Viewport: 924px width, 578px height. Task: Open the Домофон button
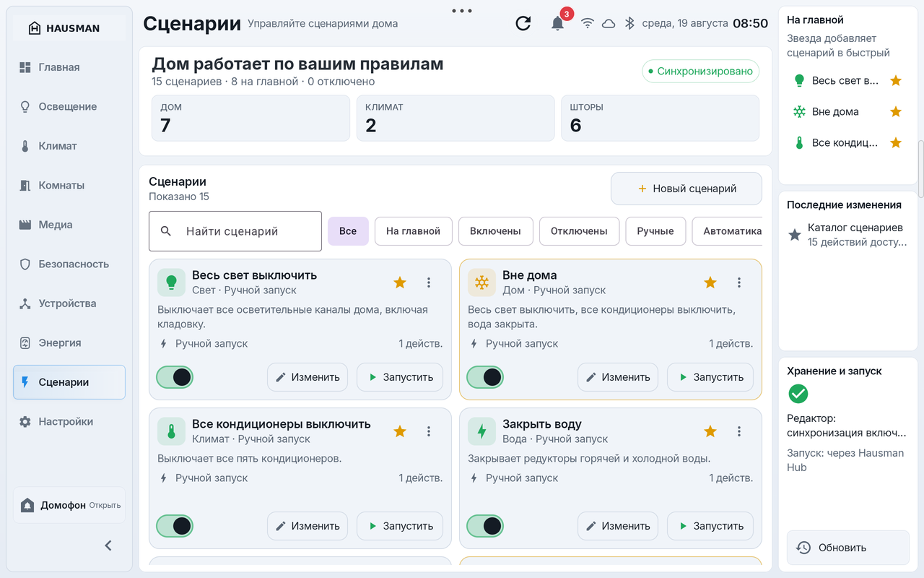69,505
